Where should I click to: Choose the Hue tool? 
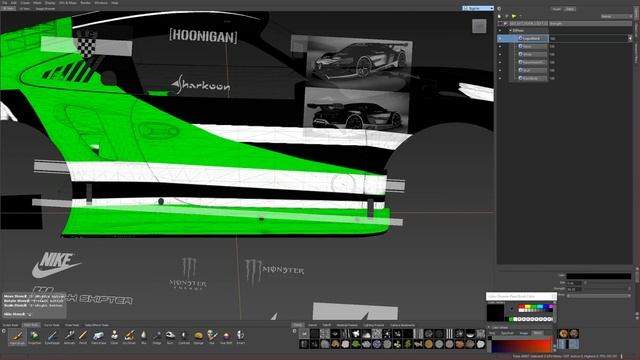click(x=212, y=336)
